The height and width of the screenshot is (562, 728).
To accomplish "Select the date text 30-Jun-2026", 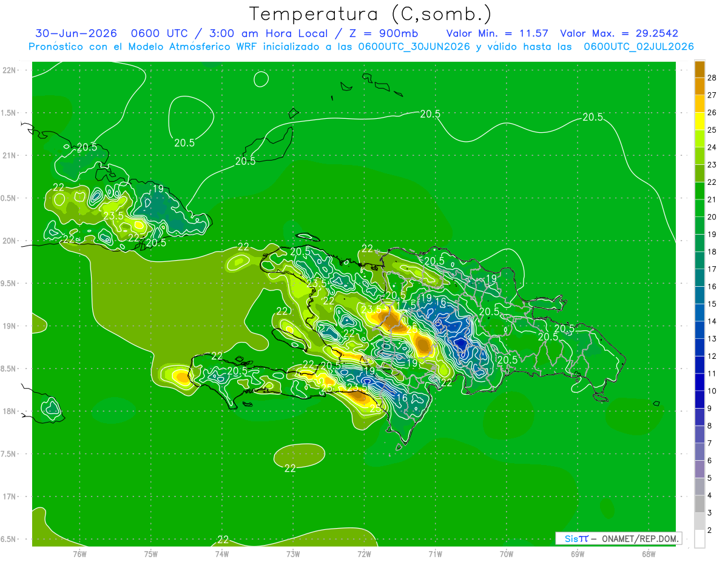I will pos(76,33).
